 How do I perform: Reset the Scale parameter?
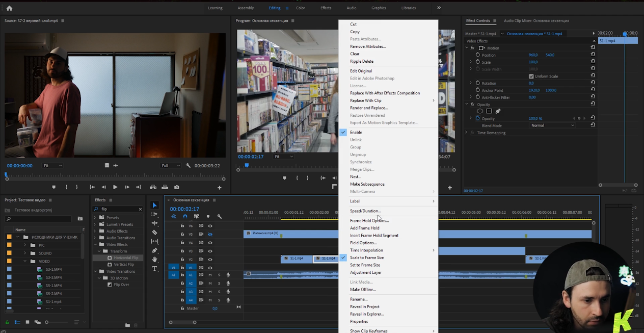[593, 62]
